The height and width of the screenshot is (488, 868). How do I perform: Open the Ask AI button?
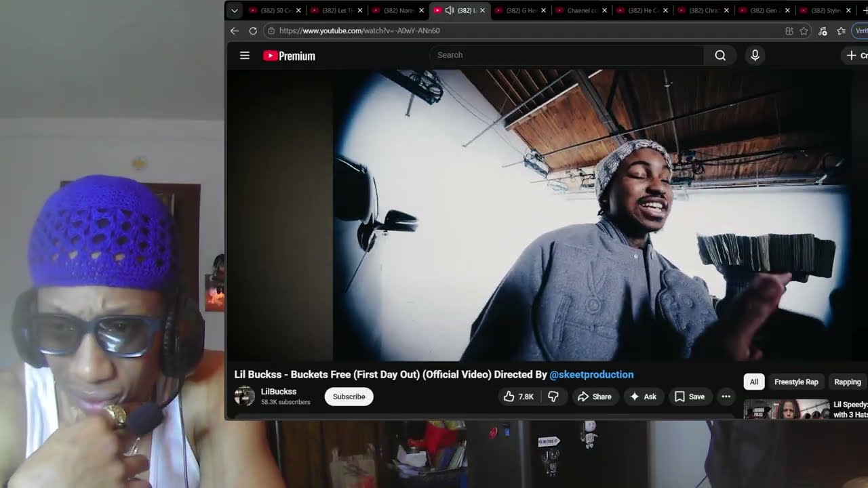(643, 396)
